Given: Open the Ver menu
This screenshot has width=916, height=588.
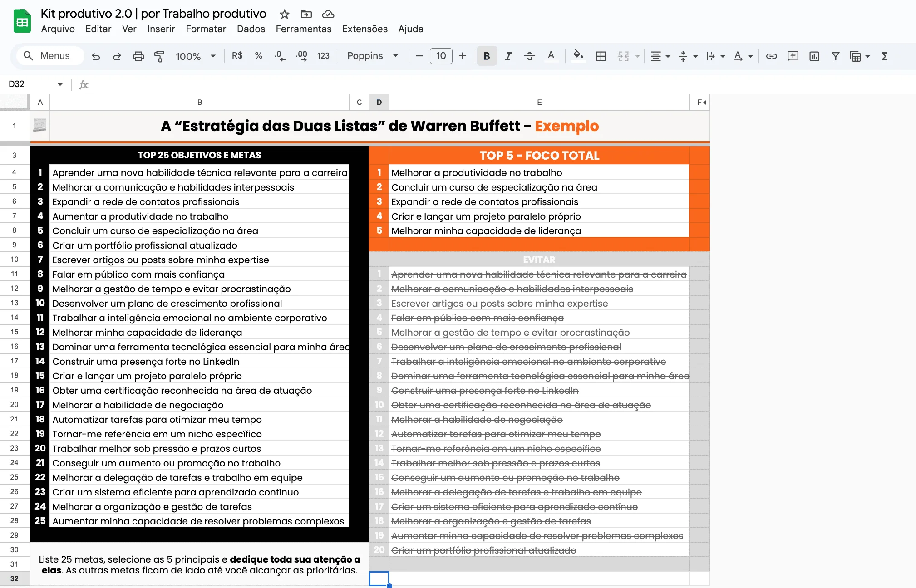Looking at the screenshot, I should click(x=129, y=29).
